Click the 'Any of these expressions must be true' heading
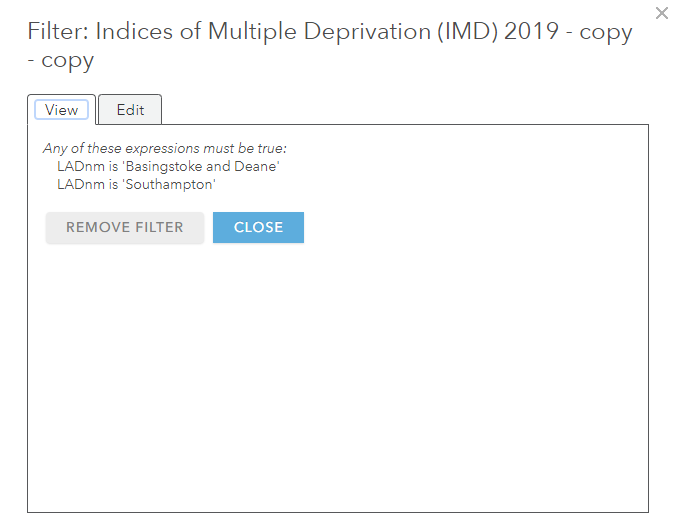The height and width of the screenshot is (528, 676). pos(164,148)
